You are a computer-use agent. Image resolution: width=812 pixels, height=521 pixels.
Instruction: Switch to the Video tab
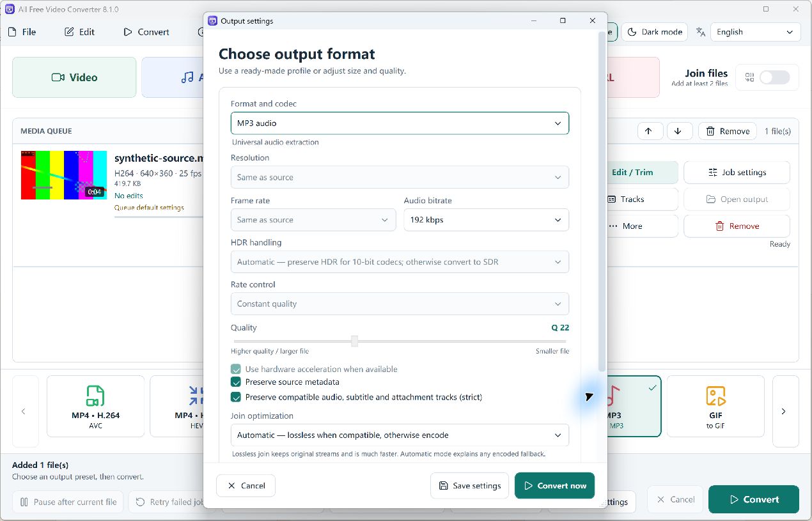click(74, 77)
